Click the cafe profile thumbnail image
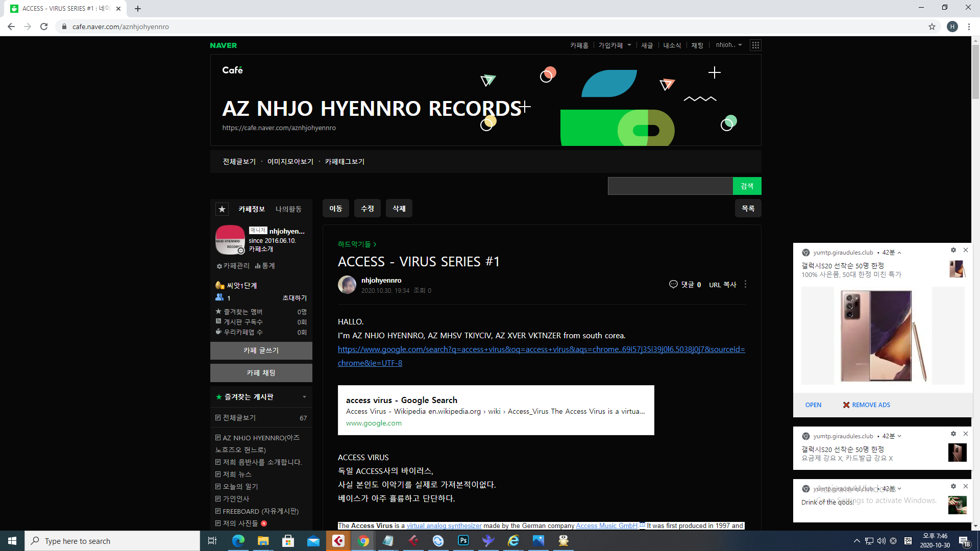Viewport: 980px width, 551px height. click(230, 240)
